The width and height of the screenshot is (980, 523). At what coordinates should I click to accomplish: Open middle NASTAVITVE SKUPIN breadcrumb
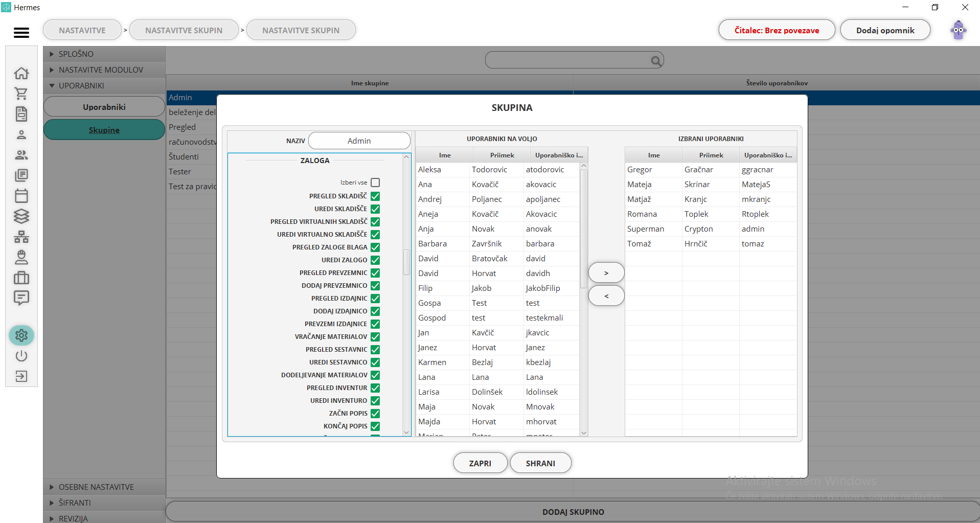(184, 30)
